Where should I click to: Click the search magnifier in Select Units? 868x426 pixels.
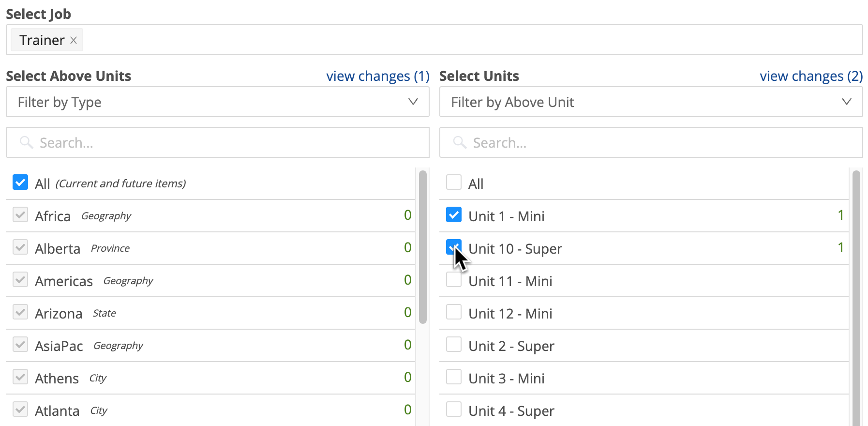pyautogui.click(x=460, y=142)
